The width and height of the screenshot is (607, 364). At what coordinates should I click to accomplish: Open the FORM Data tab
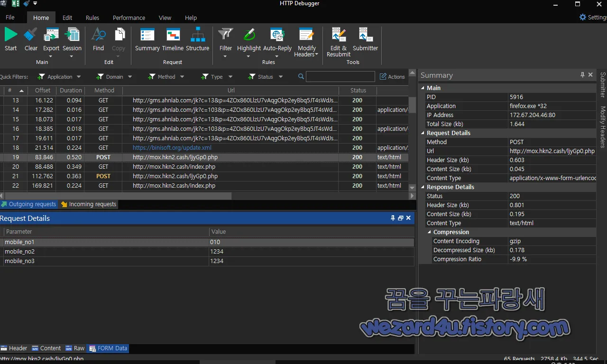pos(108,348)
